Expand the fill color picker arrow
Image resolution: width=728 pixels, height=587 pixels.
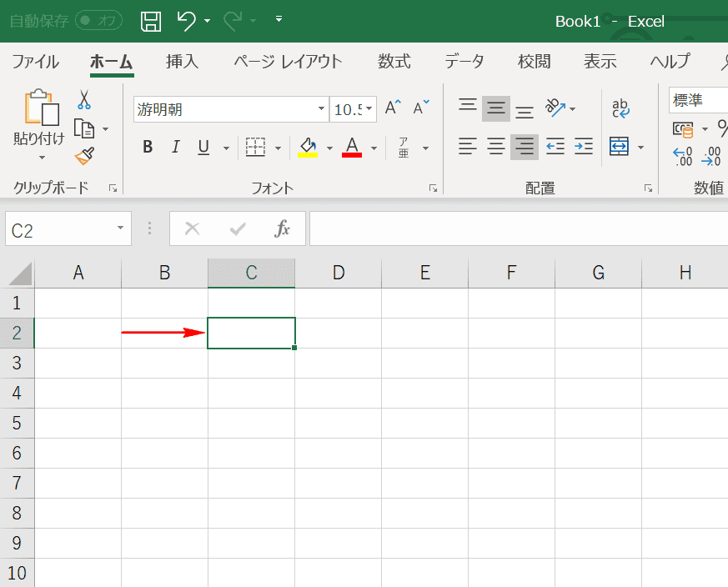[x=329, y=148]
